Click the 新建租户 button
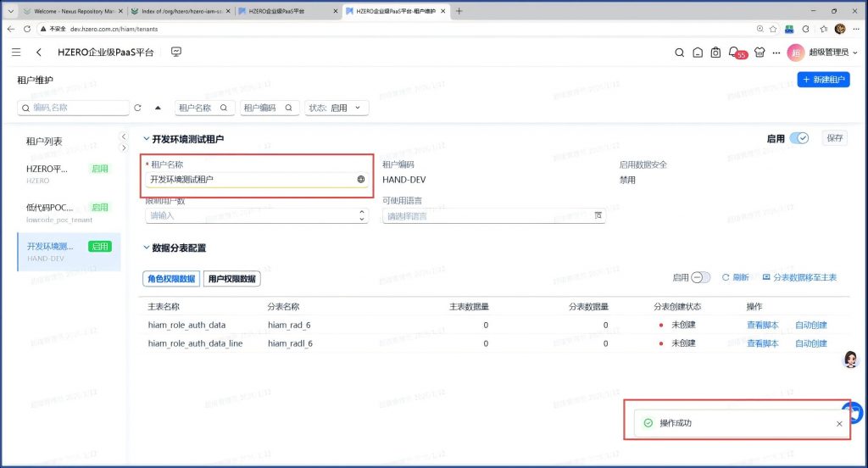The width and height of the screenshot is (868, 468). tap(823, 80)
